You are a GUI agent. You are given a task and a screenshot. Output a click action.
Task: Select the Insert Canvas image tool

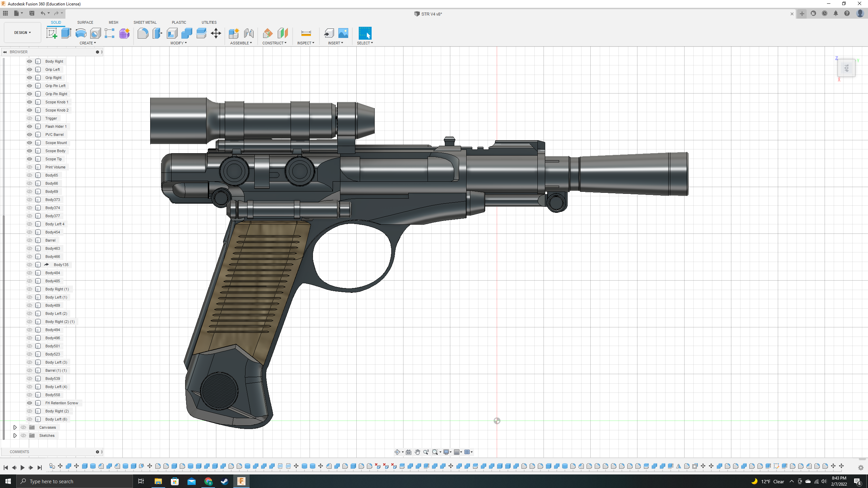[x=343, y=33]
